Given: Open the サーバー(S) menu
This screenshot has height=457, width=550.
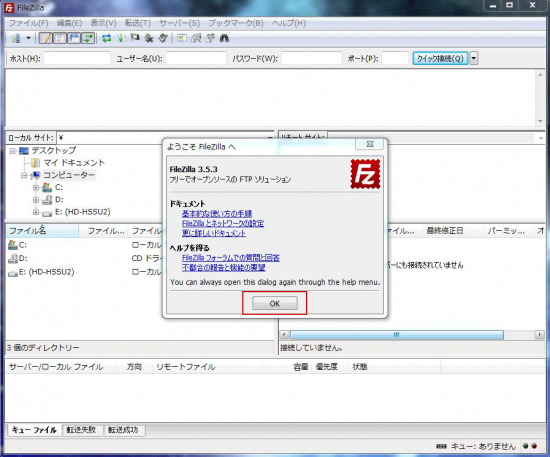Looking at the screenshot, I should pos(180,23).
